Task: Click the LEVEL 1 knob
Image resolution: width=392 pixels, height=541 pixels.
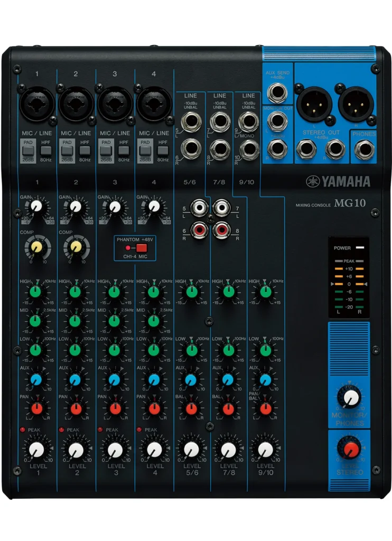Action: 36,450
